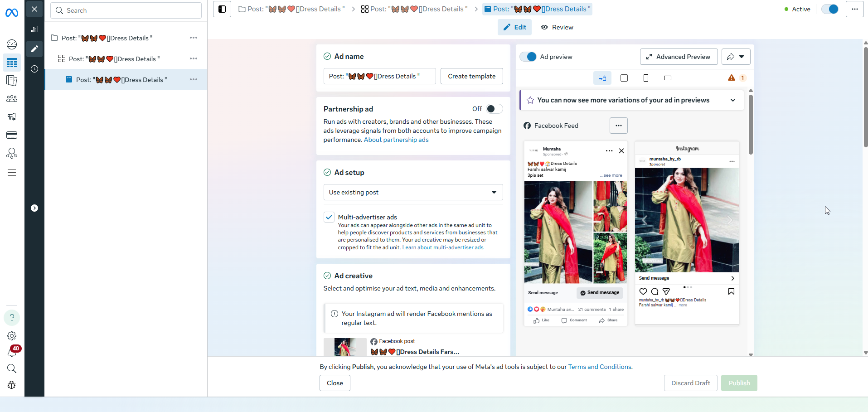Select the ad tree row

pyautogui.click(x=126, y=80)
